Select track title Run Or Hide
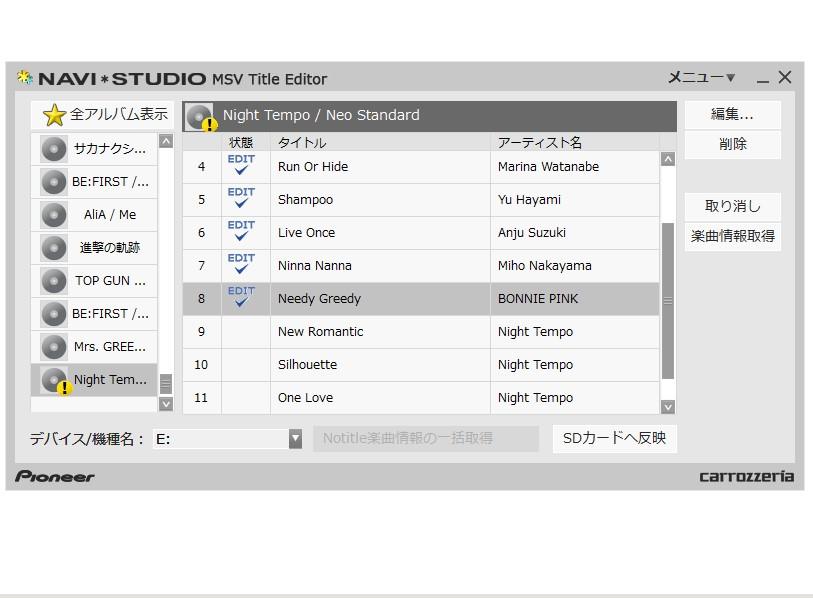Viewport: 813px width, 598px height. pyautogui.click(x=313, y=167)
